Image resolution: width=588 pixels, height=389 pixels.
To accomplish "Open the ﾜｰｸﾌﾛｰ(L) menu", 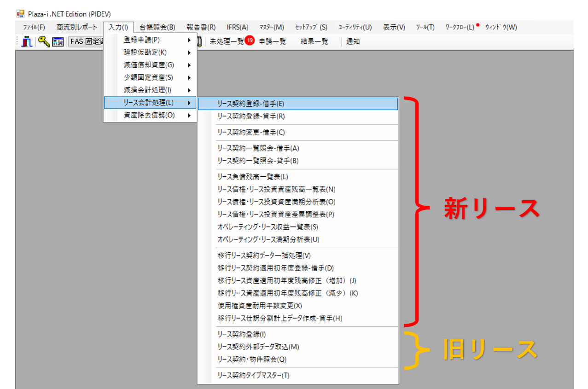I will coord(460,27).
